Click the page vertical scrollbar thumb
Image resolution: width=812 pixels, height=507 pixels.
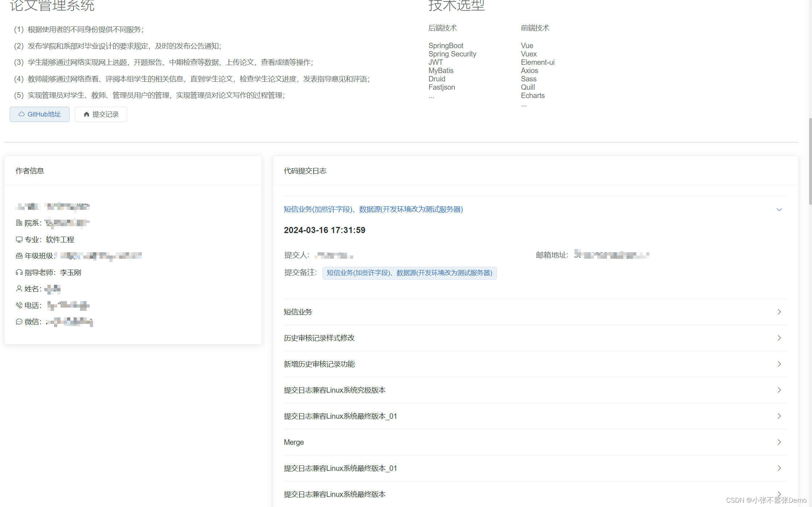(810, 161)
